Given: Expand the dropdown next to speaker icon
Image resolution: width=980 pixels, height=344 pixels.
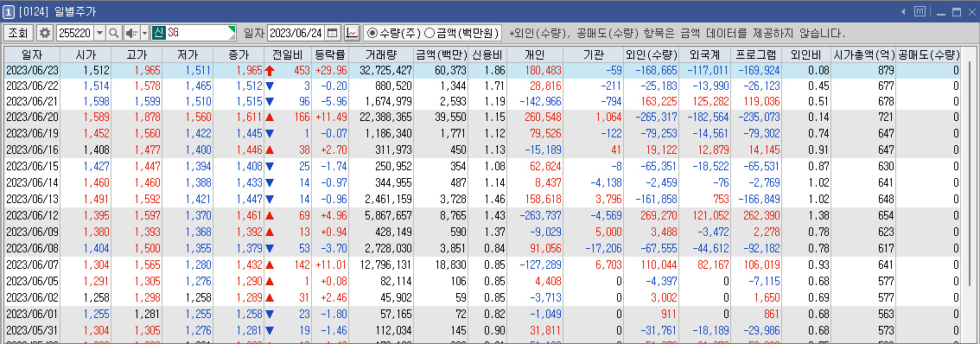Looking at the screenshot, I should click(x=145, y=33).
